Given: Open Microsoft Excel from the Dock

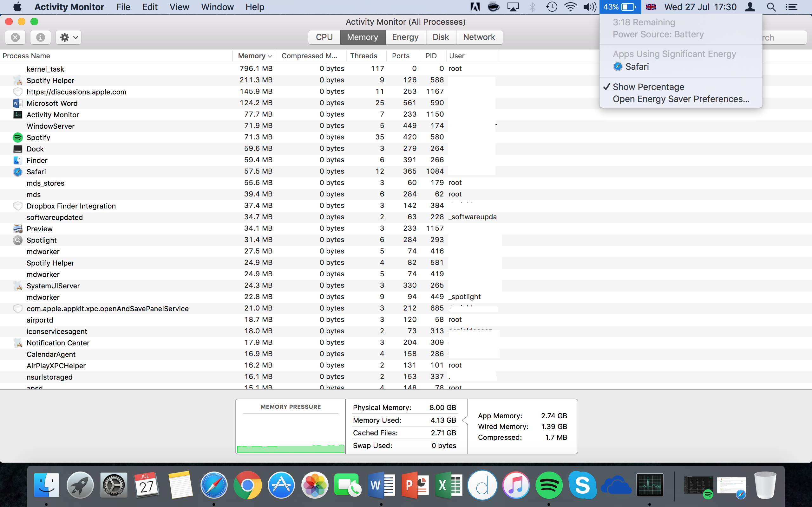Looking at the screenshot, I should (449, 485).
